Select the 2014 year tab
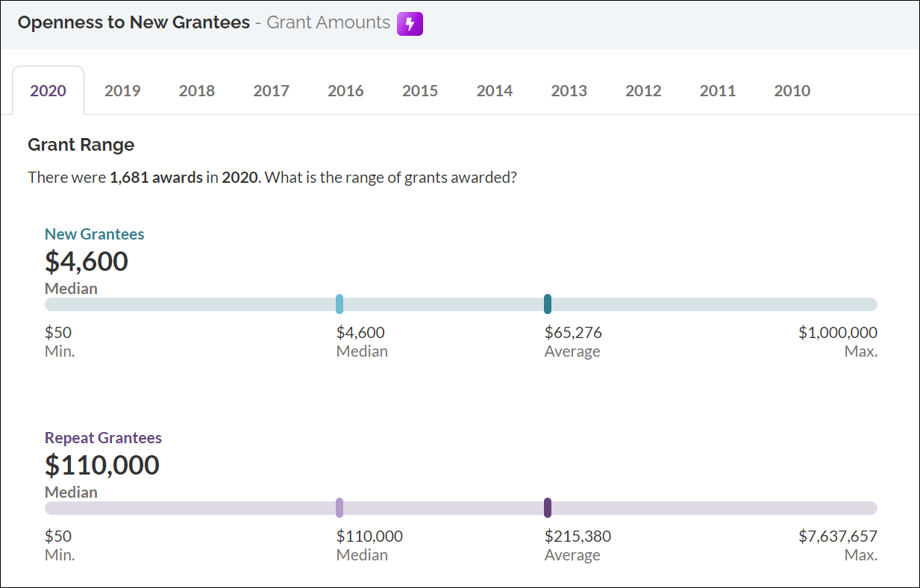The height and width of the screenshot is (588, 920). tap(495, 90)
